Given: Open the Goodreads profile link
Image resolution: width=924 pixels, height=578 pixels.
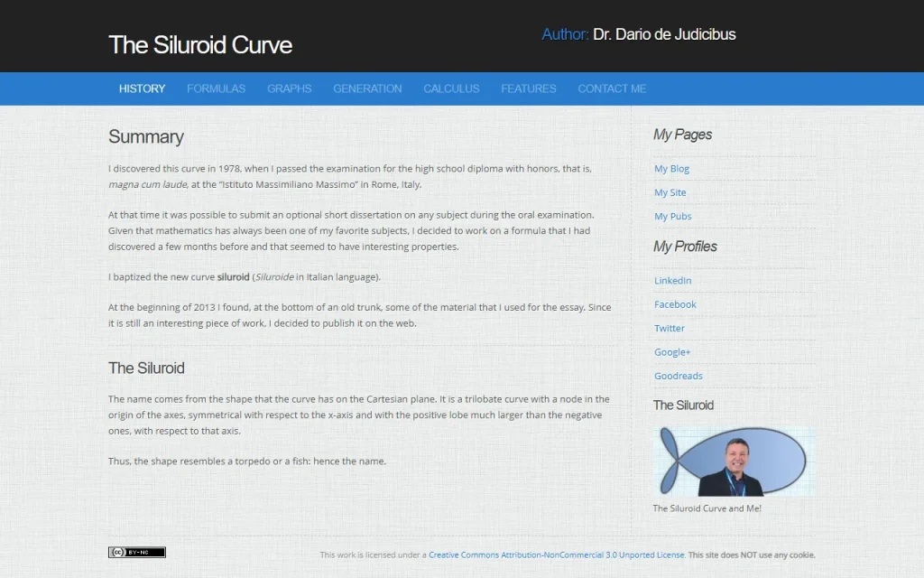Looking at the screenshot, I should 678,376.
